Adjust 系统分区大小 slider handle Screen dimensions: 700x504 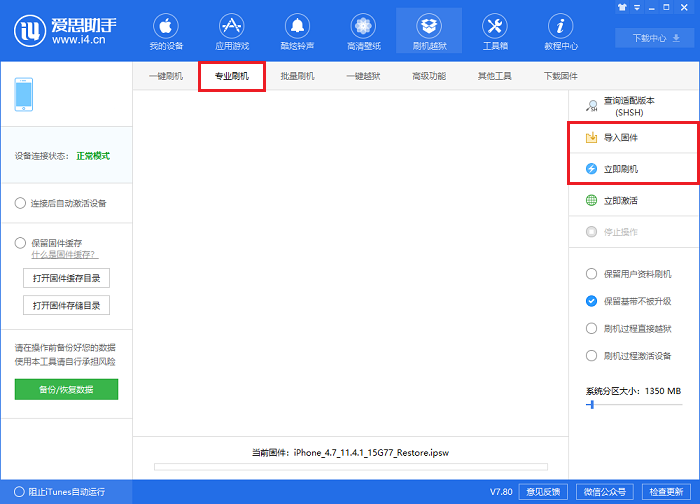(592, 405)
